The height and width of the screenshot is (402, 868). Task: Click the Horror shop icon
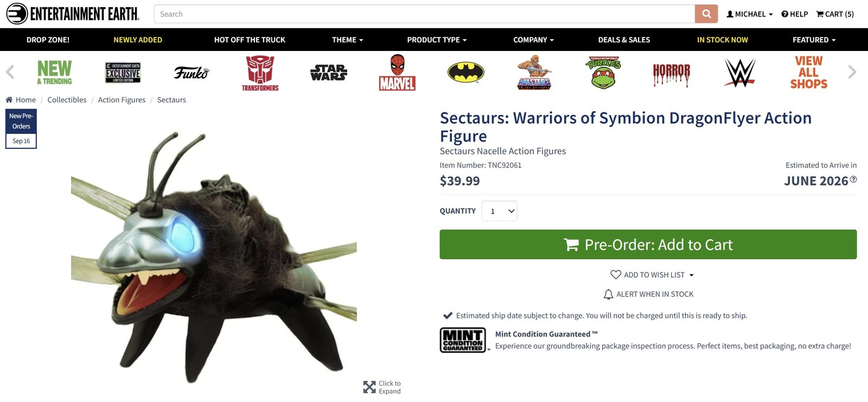click(x=671, y=72)
